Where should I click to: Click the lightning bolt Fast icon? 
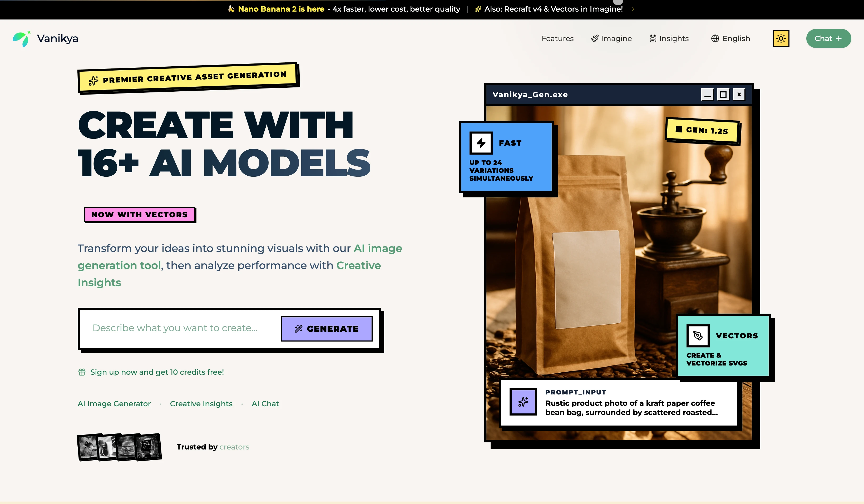click(481, 143)
